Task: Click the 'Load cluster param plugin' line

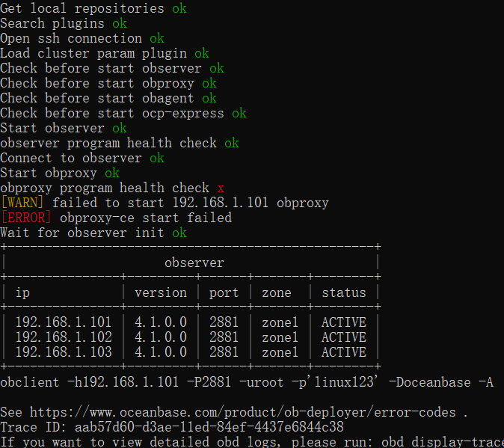Action: tap(105, 53)
